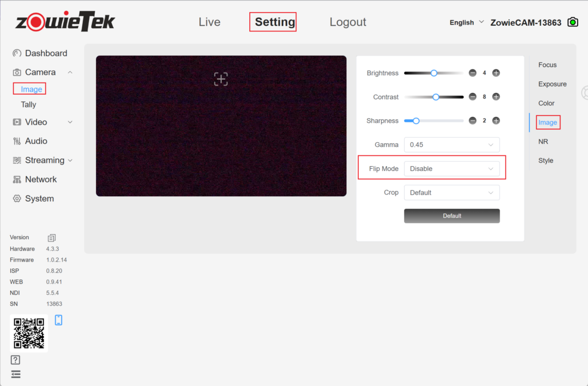Open the Gamma dropdown

point(452,145)
